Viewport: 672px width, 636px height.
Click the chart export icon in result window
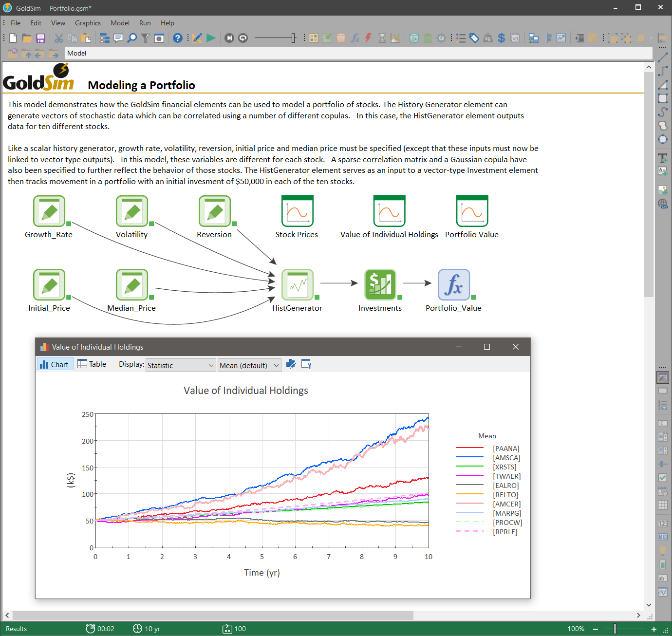click(x=306, y=364)
